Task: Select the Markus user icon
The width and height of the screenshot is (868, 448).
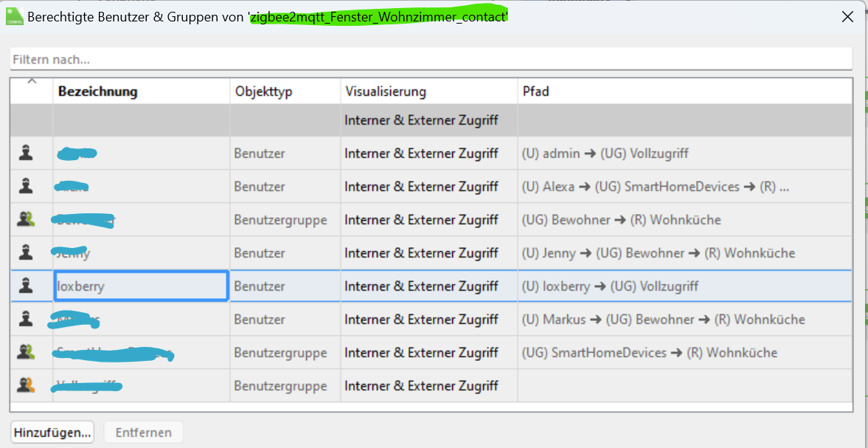Action: (27, 320)
